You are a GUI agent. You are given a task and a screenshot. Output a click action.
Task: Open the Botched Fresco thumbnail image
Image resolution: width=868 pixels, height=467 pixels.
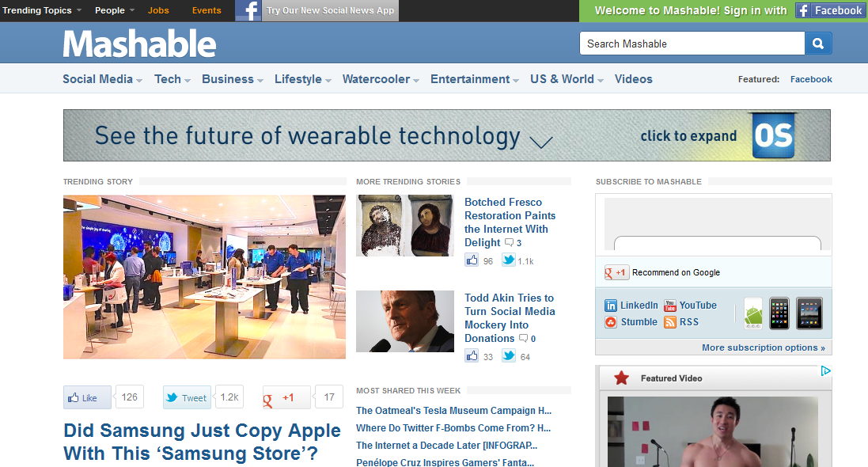click(x=404, y=226)
